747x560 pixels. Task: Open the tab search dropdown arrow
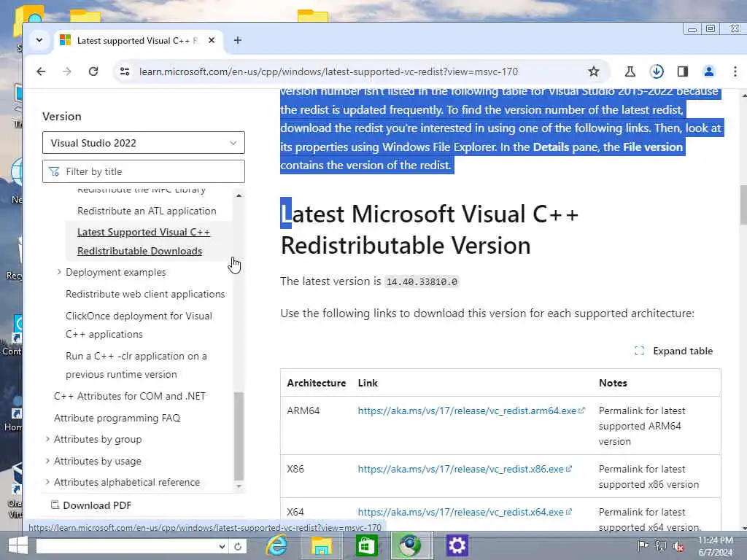point(39,41)
